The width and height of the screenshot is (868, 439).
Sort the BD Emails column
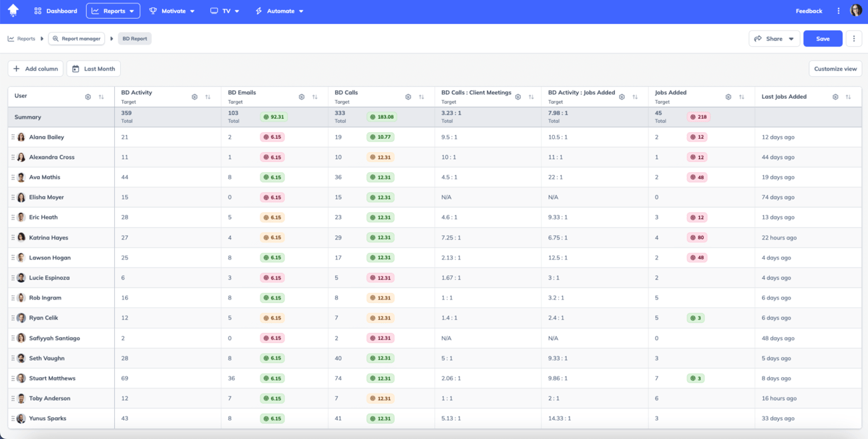314,96
